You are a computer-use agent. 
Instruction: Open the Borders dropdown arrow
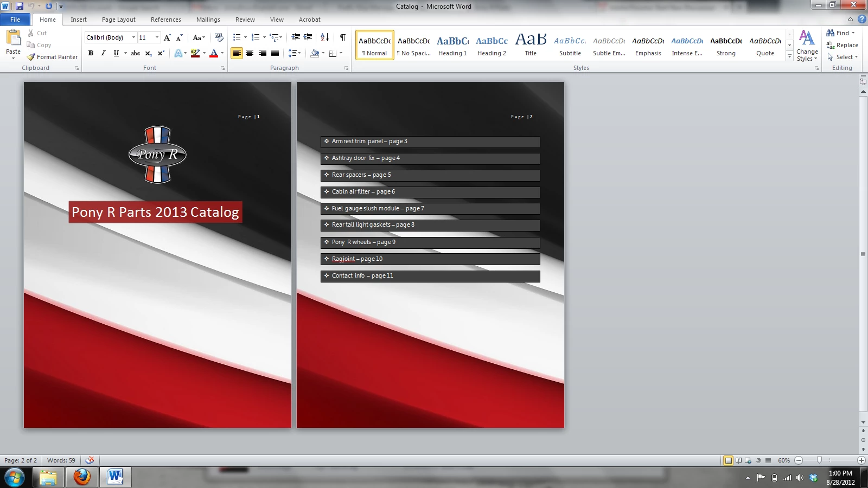coord(341,53)
